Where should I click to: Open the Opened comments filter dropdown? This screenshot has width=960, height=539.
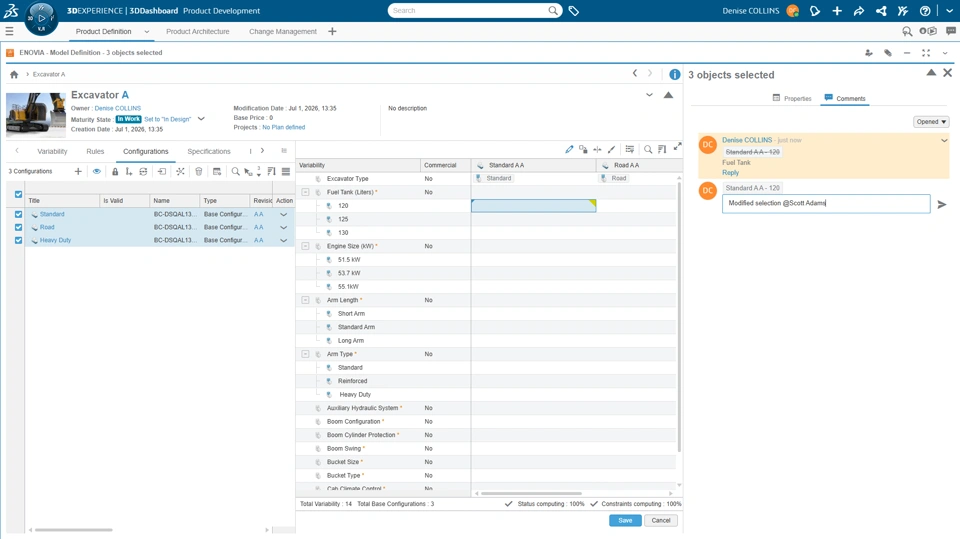tap(931, 122)
